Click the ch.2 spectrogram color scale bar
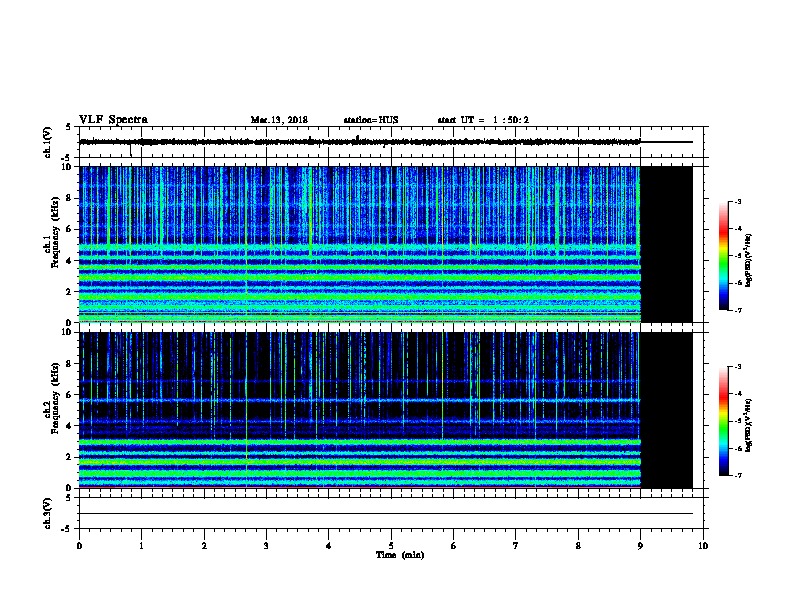Screen dimensions: 792x612 pos(723,421)
